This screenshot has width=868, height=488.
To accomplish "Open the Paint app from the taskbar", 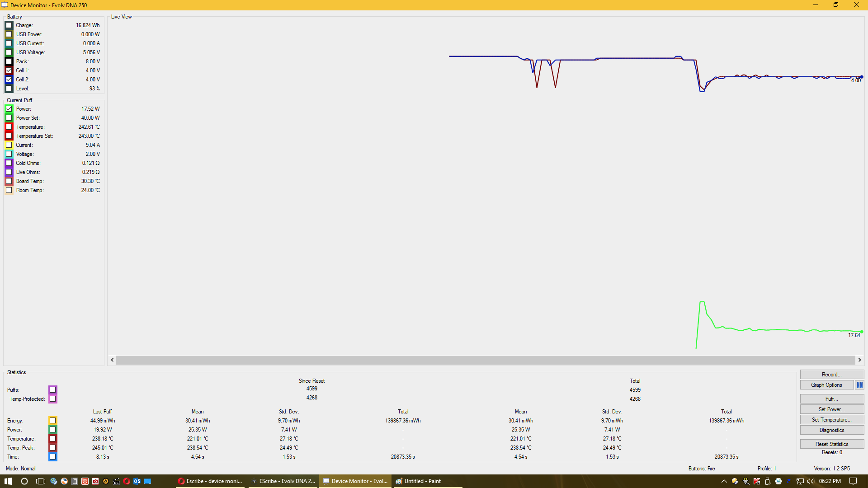I will 418,481.
